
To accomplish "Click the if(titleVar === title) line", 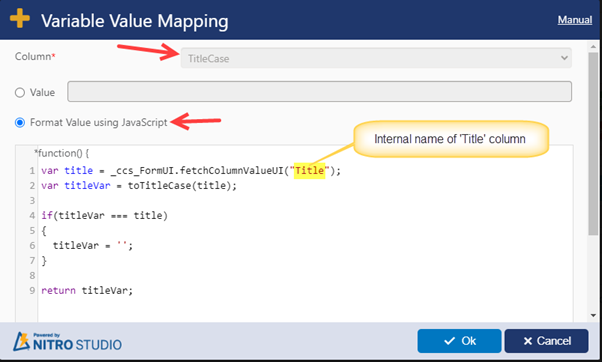I will click(x=104, y=216).
